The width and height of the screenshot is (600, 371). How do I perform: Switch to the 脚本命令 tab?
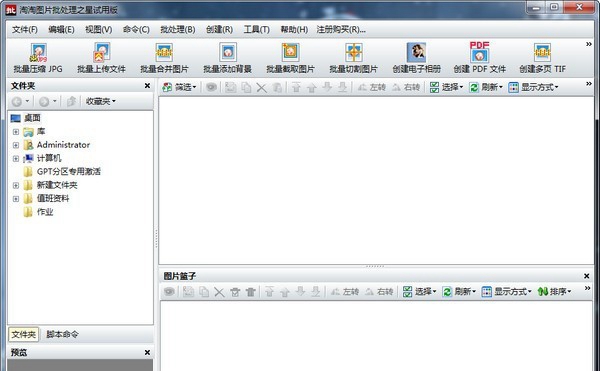[62, 334]
